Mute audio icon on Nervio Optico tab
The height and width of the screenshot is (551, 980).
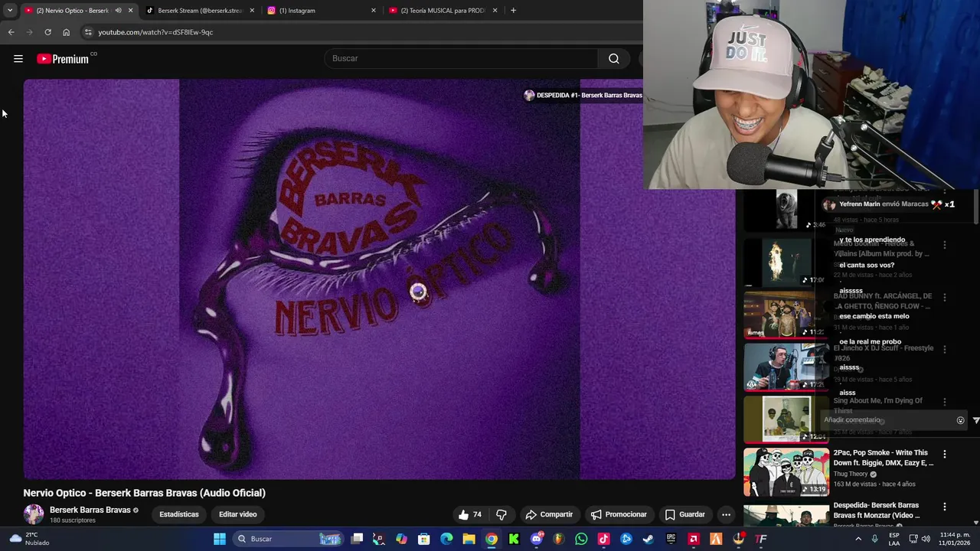118,11
